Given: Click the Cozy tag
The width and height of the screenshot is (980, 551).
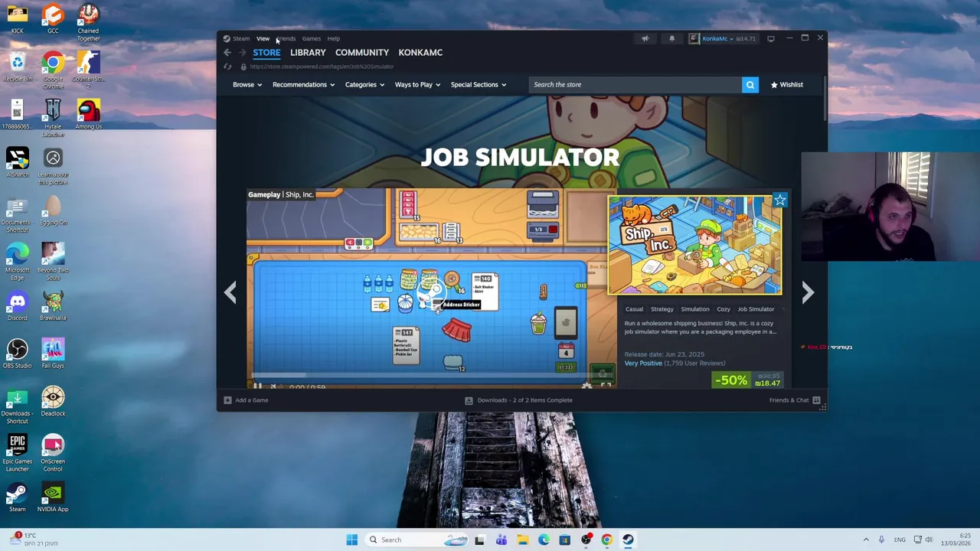Looking at the screenshot, I should pyautogui.click(x=724, y=309).
